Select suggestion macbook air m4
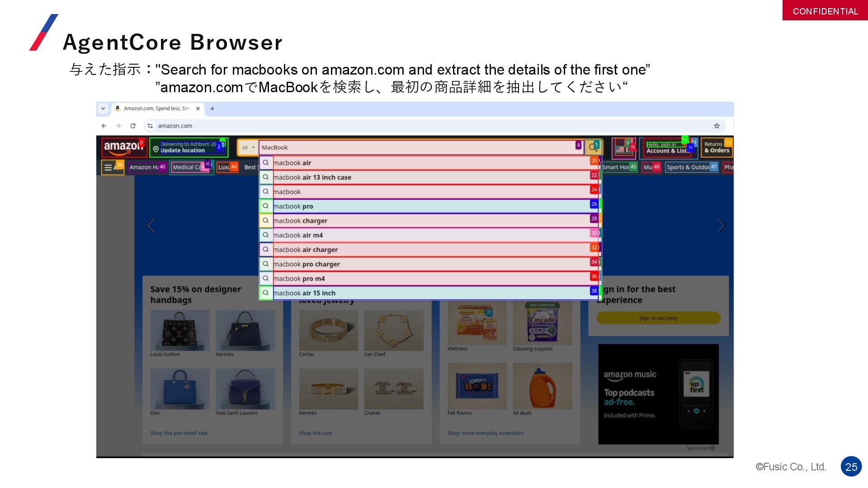The width and height of the screenshot is (868, 488). 430,235
